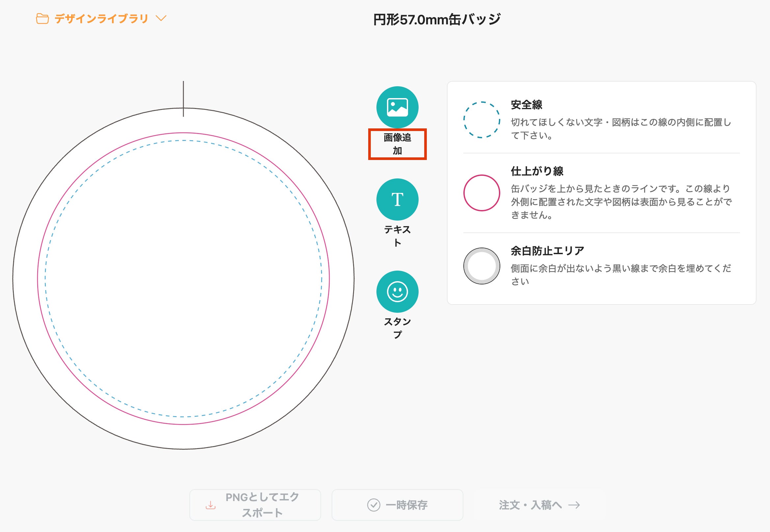
Task: Click the PNGとしてエクスポート button
Action: tap(255, 505)
